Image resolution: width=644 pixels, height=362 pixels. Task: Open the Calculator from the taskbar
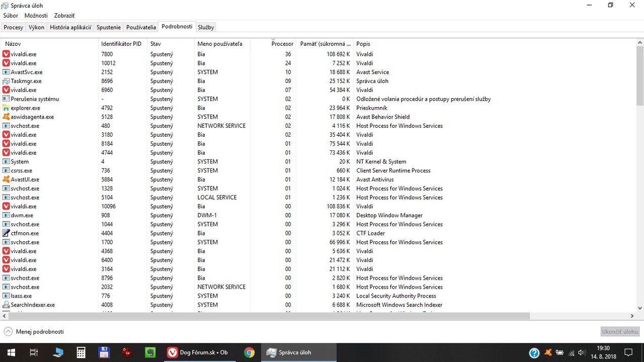click(81, 352)
